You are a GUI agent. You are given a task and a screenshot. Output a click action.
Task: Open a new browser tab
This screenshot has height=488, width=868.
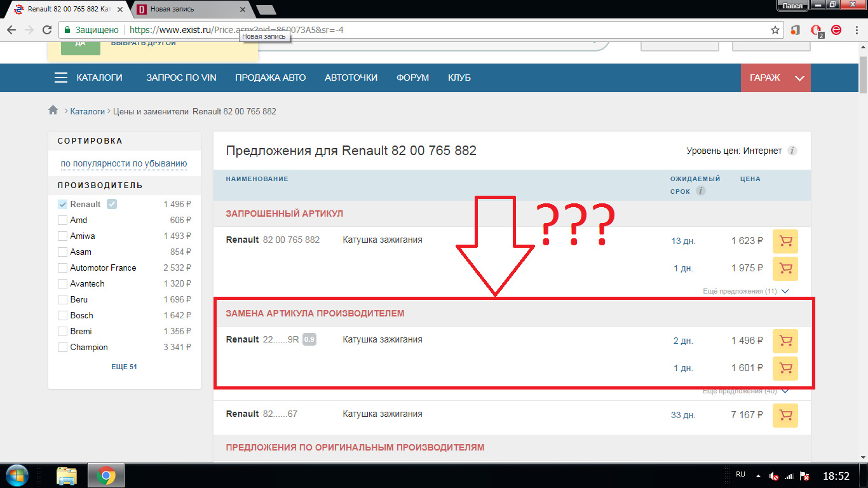[x=265, y=10]
